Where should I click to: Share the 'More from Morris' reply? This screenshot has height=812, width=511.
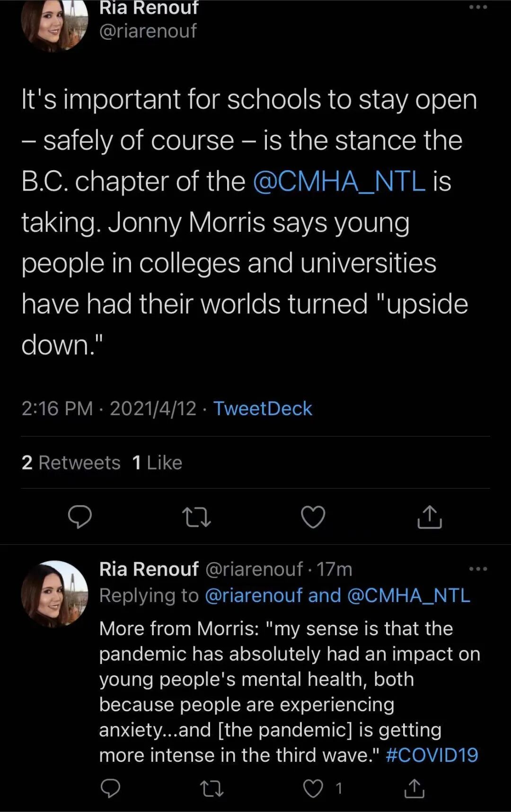coord(414,788)
